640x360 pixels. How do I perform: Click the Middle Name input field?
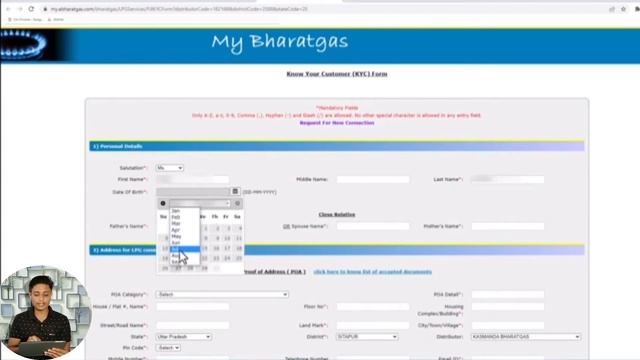click(373, 179)
